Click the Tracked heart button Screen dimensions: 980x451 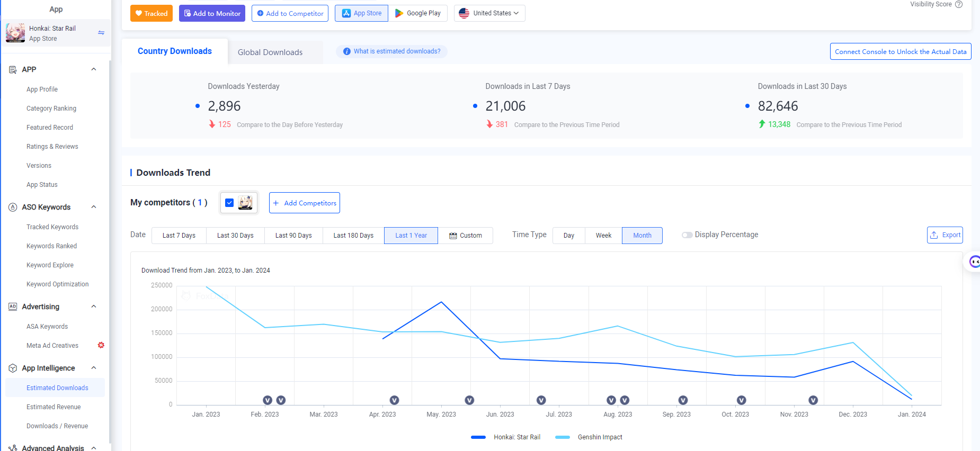152,13
